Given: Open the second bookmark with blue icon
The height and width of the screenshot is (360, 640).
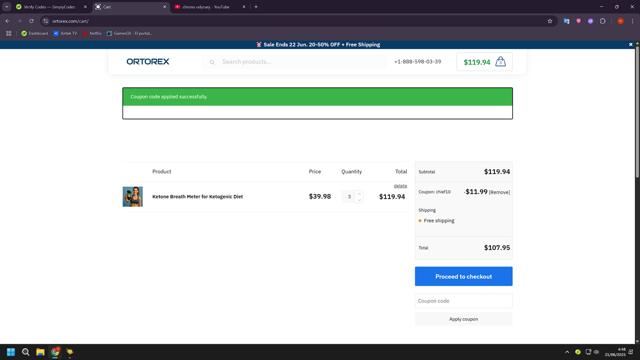Looking at the screenshot, I should tap(65, 33).
